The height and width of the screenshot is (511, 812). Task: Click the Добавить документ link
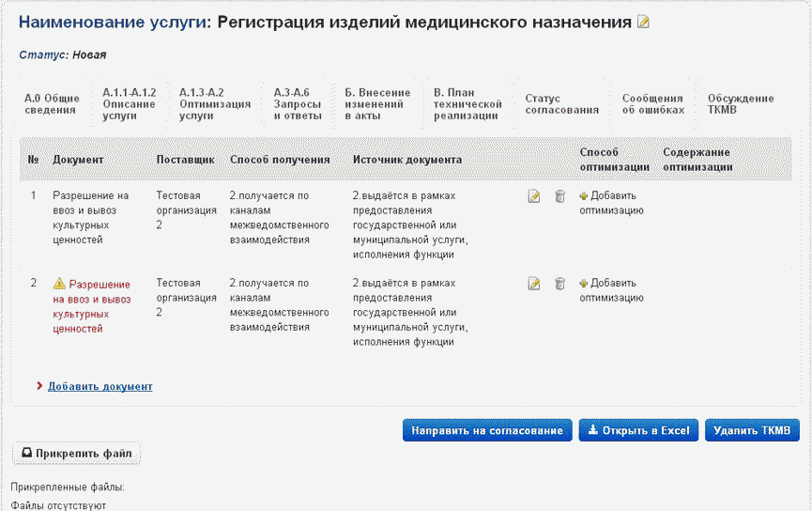tap(100, 386)
